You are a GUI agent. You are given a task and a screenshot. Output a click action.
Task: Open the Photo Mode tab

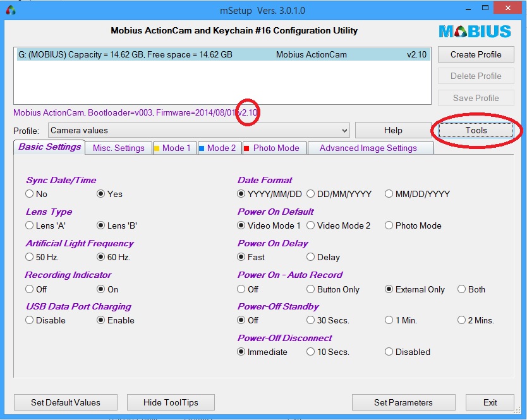click(x=271, y=148)
